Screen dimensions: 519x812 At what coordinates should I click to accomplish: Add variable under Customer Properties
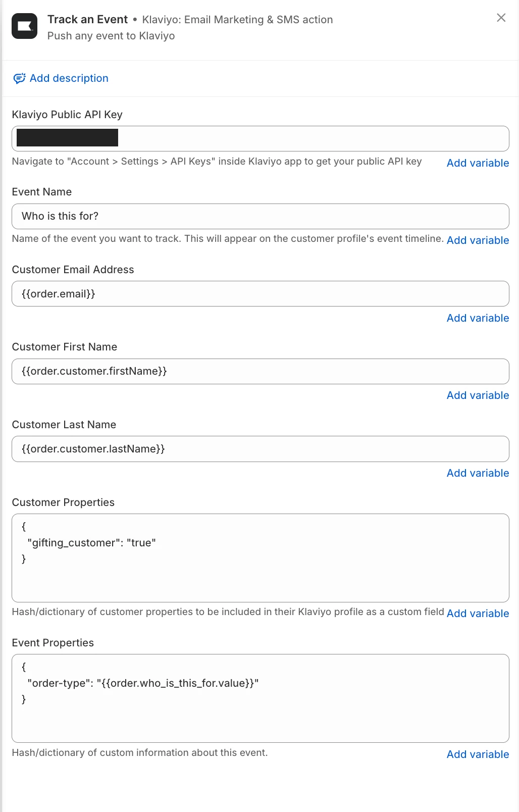478,614
